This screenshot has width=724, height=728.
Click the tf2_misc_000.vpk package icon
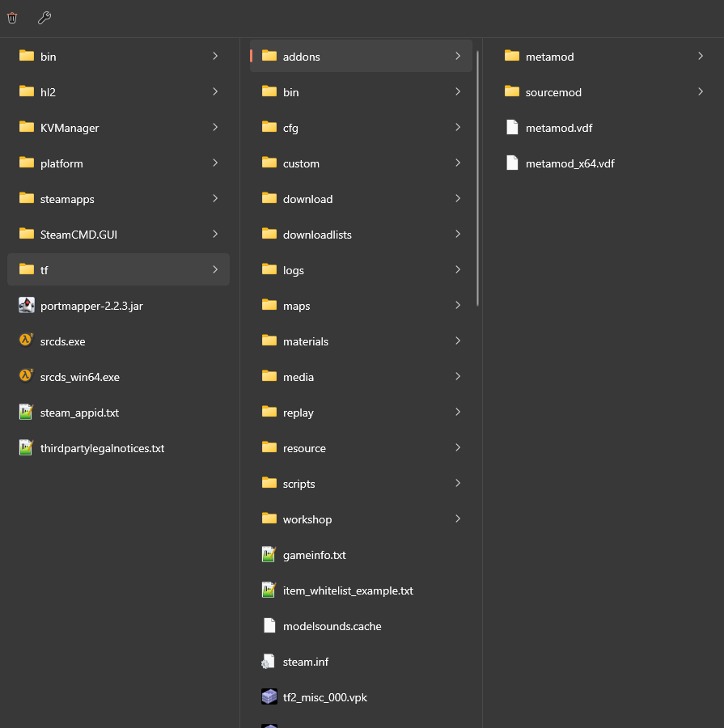[x=269, y=696]
